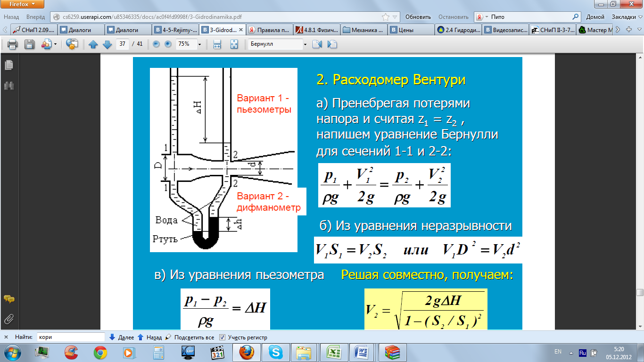Screen dimensions: 644x362
Task: Open the Calculator from the taskbar
Action: pos(158,352)
